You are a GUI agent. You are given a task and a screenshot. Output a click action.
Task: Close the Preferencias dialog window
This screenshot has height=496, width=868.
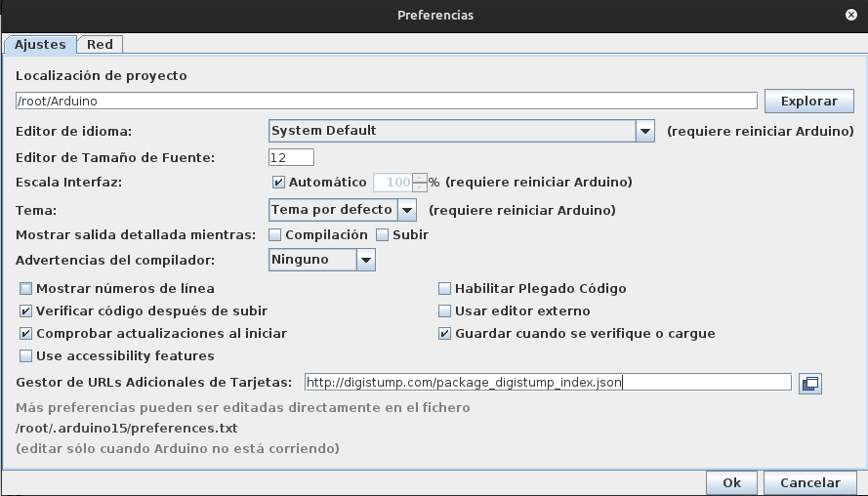(x=851, y=15)
